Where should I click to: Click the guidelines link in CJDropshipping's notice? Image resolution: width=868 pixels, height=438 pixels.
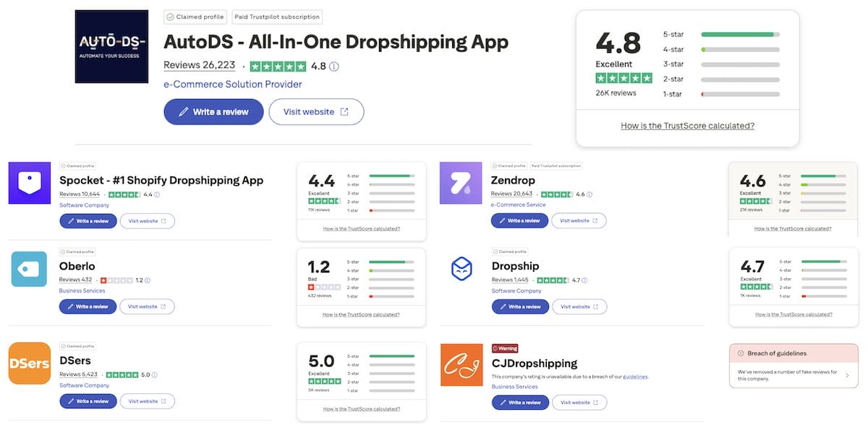636,376
